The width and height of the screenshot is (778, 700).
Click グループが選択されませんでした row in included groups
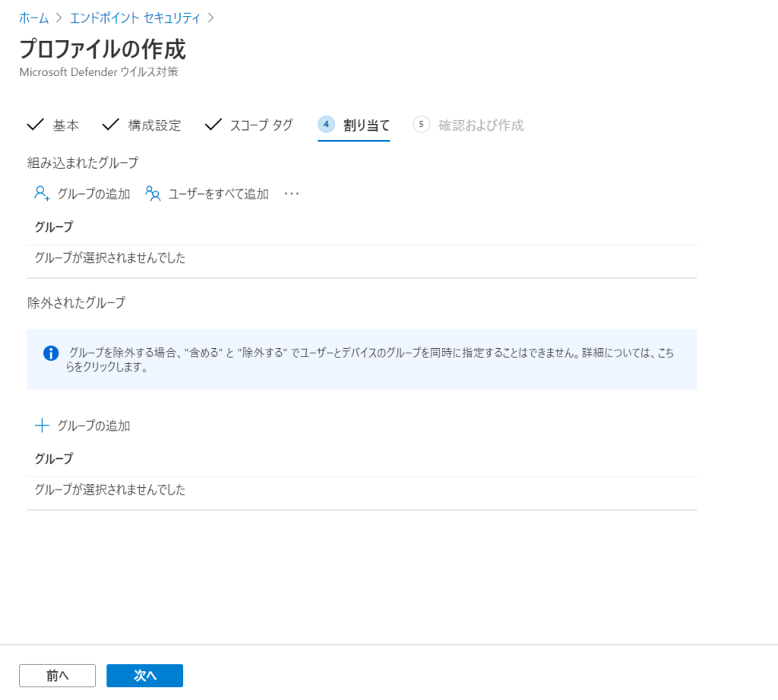click(362, 258)
